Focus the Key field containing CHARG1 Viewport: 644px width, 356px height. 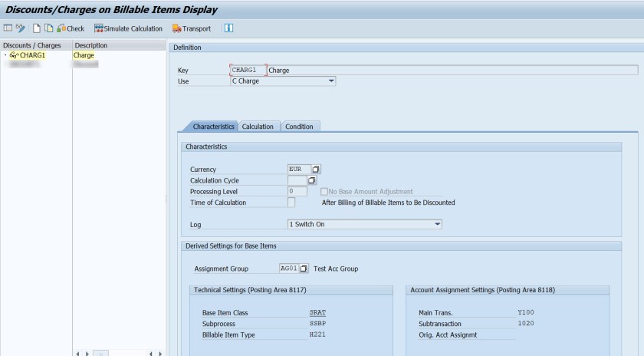coord(248,70)
